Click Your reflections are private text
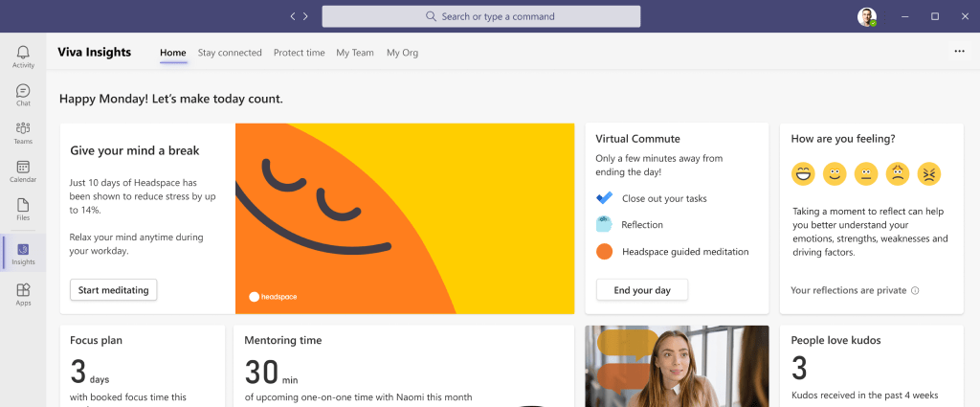This screenshot has height=407, width=980. pos(849,291)
